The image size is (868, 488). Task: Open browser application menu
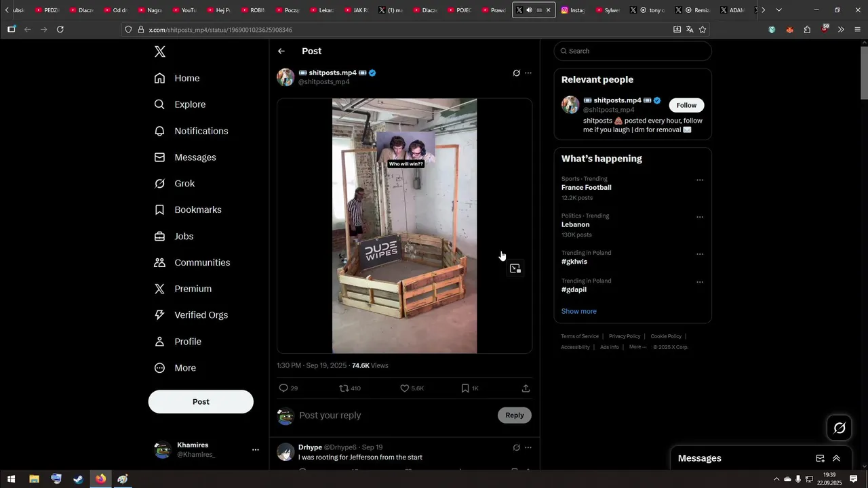(858, 30)
